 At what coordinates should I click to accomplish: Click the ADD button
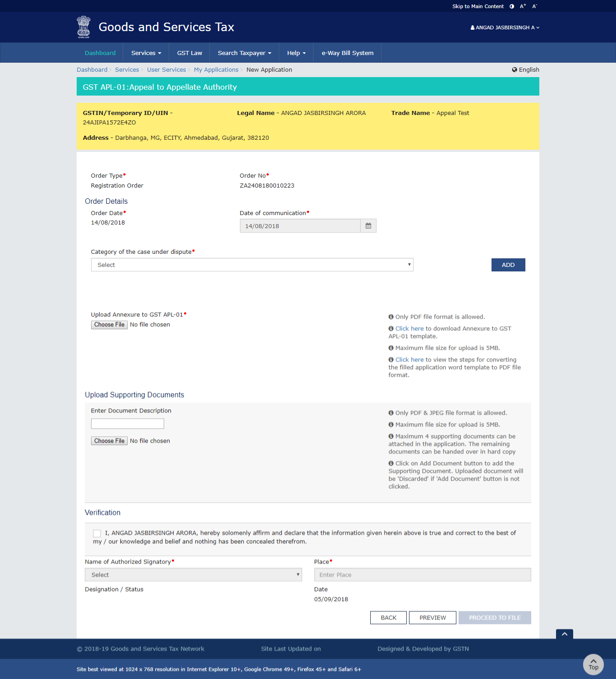tap(508, 265)
